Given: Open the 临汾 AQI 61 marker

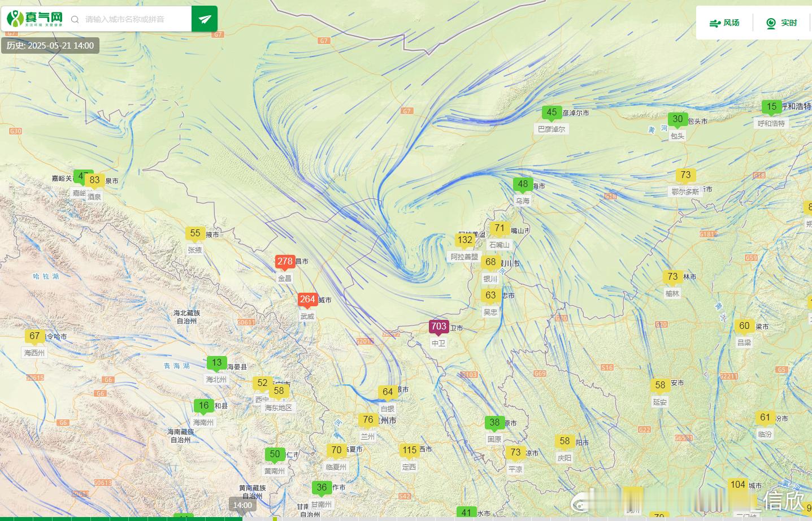Looking at the screenshot, I should click(765, 418).
